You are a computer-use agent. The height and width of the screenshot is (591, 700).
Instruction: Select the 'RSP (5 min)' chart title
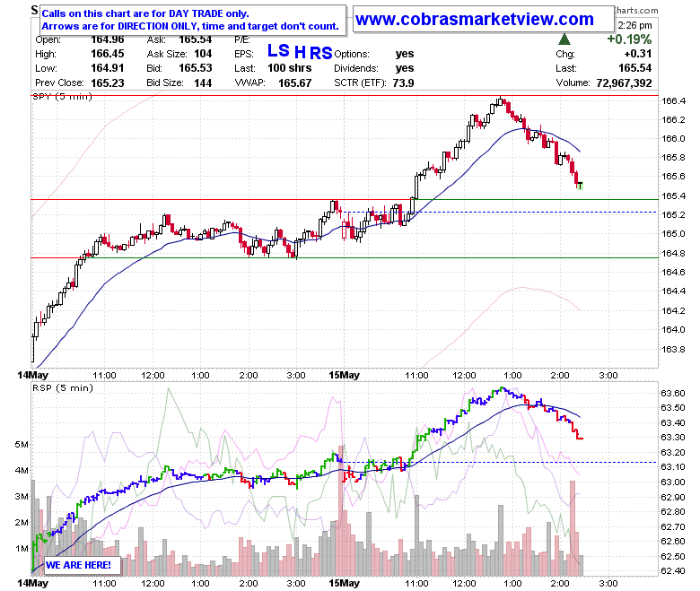point(63,387)
